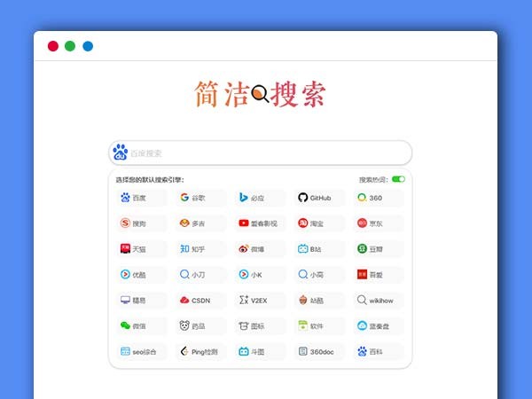Viewport: 532px width, 399px height.
Task: Toggle the 搜索热词 hot words switch
Action: point(398,179)
